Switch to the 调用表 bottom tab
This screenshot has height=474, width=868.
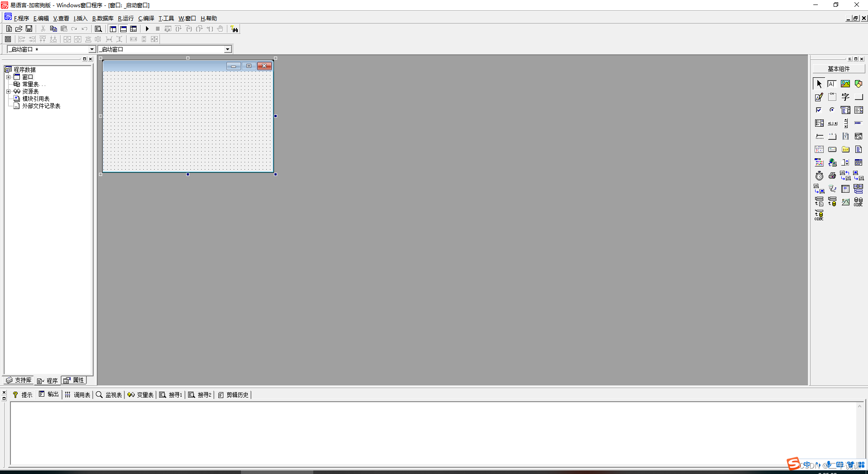coord(77,395)
